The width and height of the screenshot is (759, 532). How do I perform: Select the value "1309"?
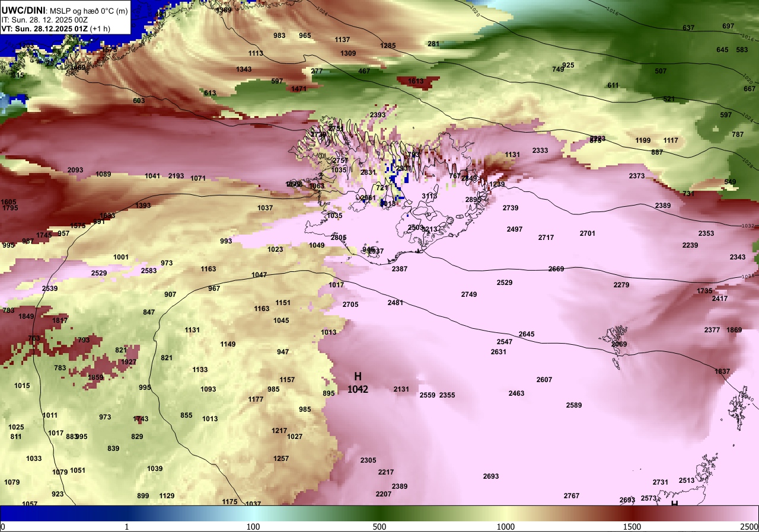pos(348,53)
